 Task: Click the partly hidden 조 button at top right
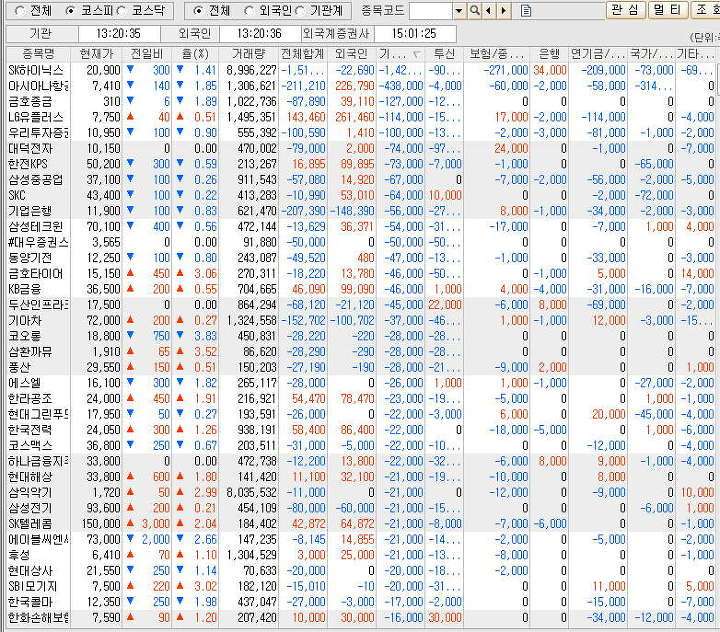pos(705,10)
